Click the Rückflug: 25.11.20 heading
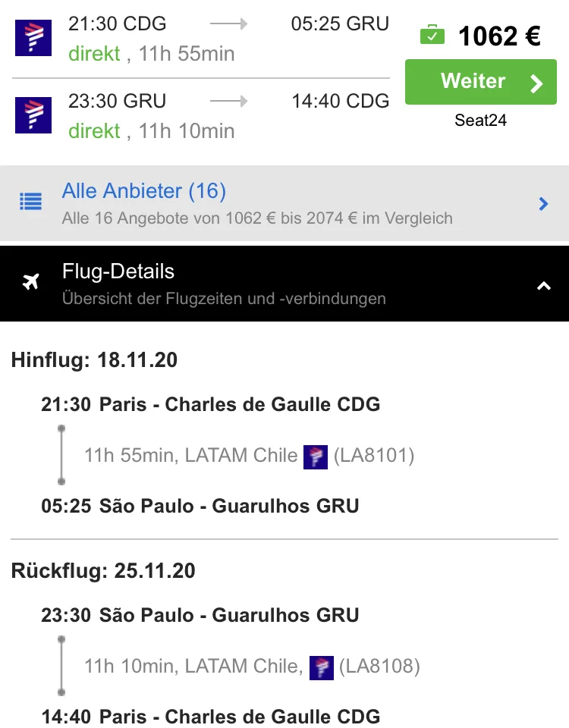Screen dimensions: 569x728 click(103, 570)
